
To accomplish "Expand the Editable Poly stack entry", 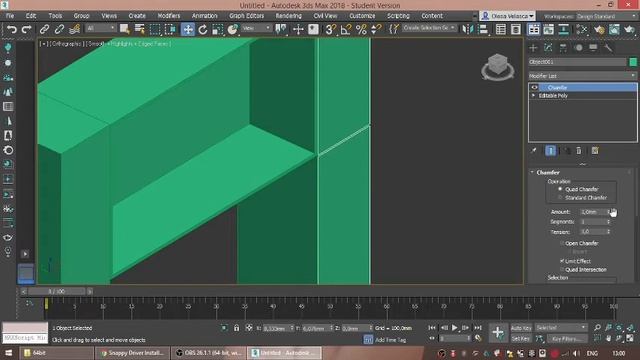I will (533, 96).
